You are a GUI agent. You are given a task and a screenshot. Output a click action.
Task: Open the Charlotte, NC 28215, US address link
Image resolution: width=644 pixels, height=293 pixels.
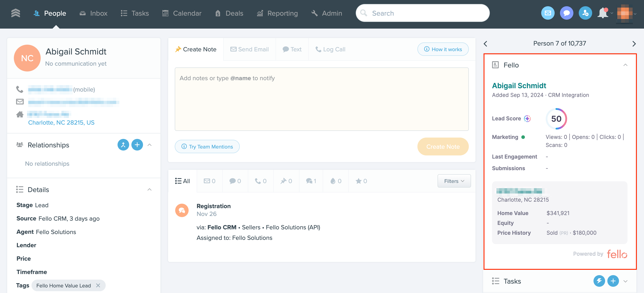point(61,123)
